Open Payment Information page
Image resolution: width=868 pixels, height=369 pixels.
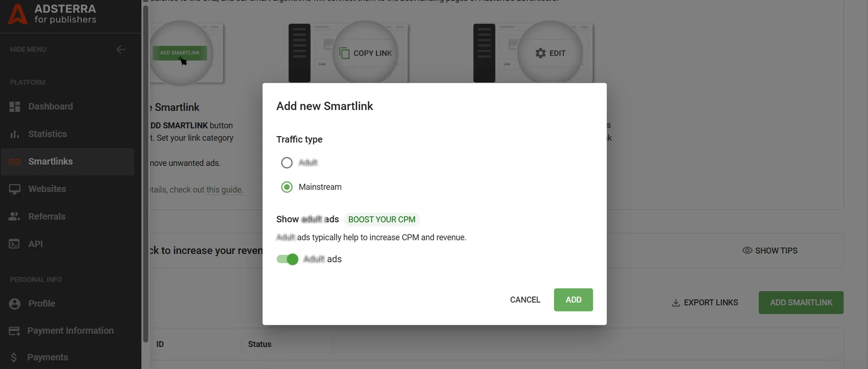click(x=68, y=331)
